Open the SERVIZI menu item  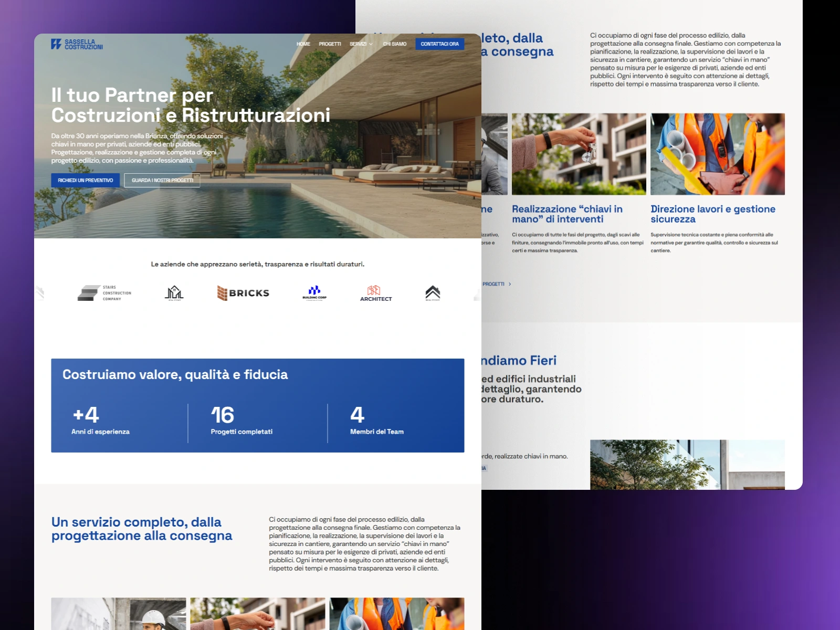click(358, 44)
